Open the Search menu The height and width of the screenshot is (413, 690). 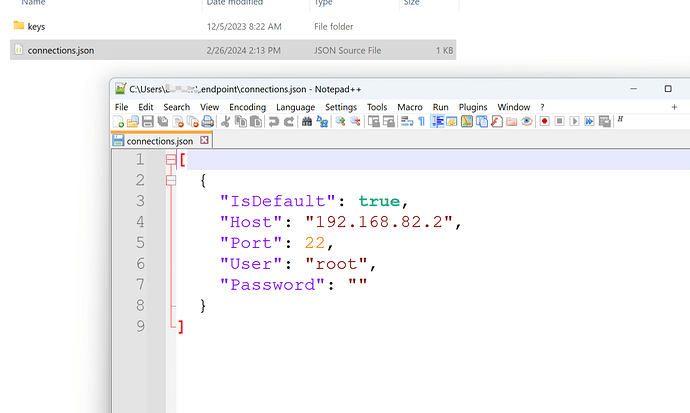tap(176, 107)
